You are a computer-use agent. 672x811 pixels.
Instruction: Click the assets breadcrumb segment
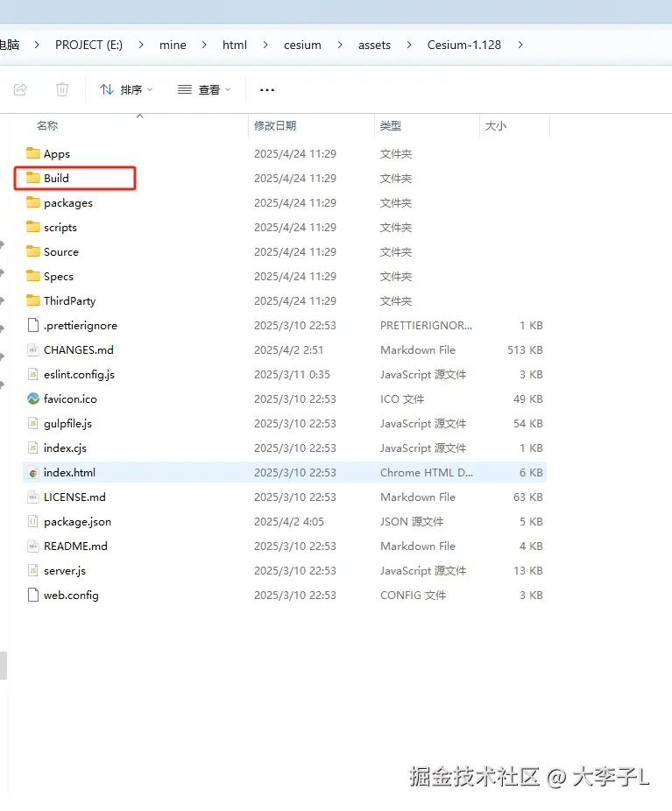[374, 45]
